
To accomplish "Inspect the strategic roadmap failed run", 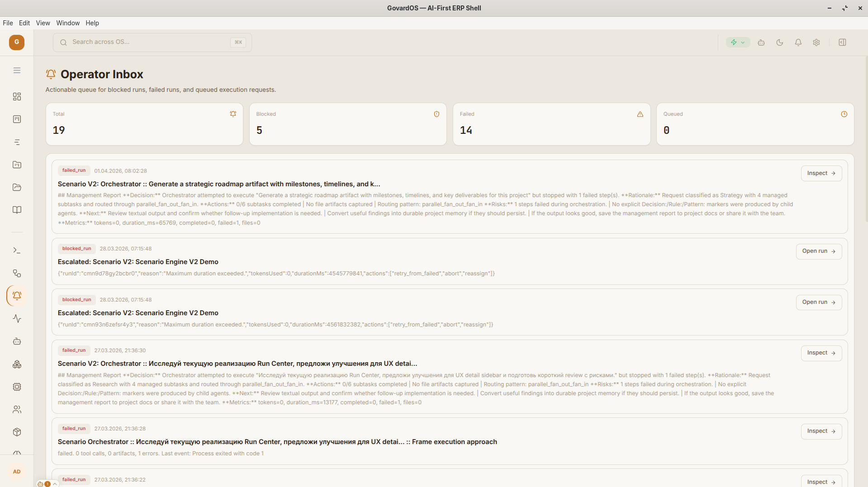I will tap(821, 173).
